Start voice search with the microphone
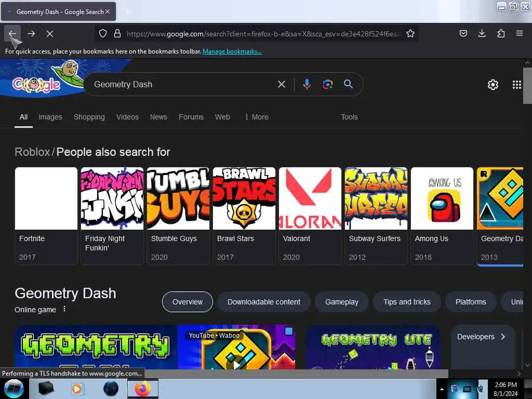This screenshot has width=532, height=399. click(x=307, y=84)
